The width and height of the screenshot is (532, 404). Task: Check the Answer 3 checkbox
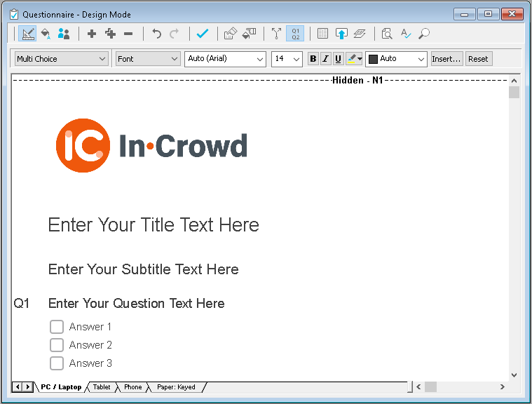[x=57, y=363]
